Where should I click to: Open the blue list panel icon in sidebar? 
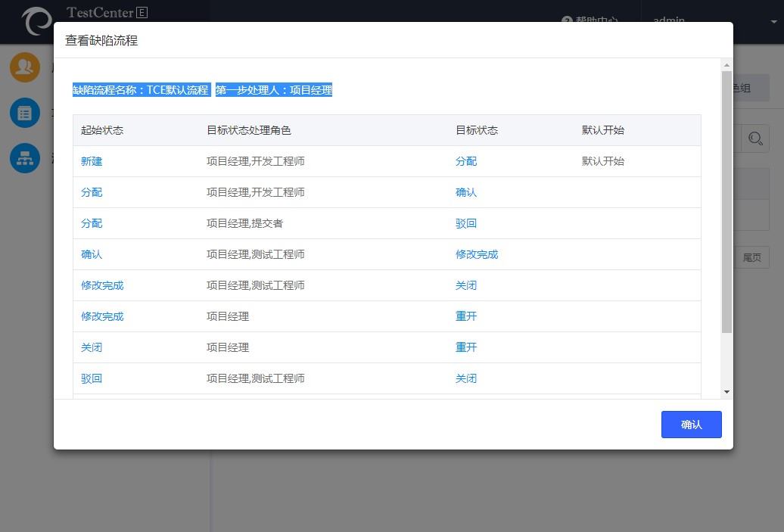24,112
